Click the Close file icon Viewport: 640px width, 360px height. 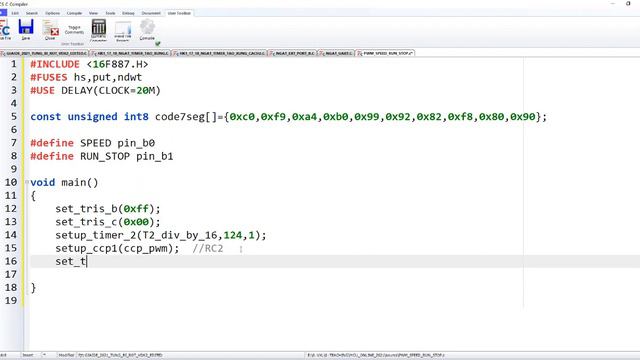[50, 30]
